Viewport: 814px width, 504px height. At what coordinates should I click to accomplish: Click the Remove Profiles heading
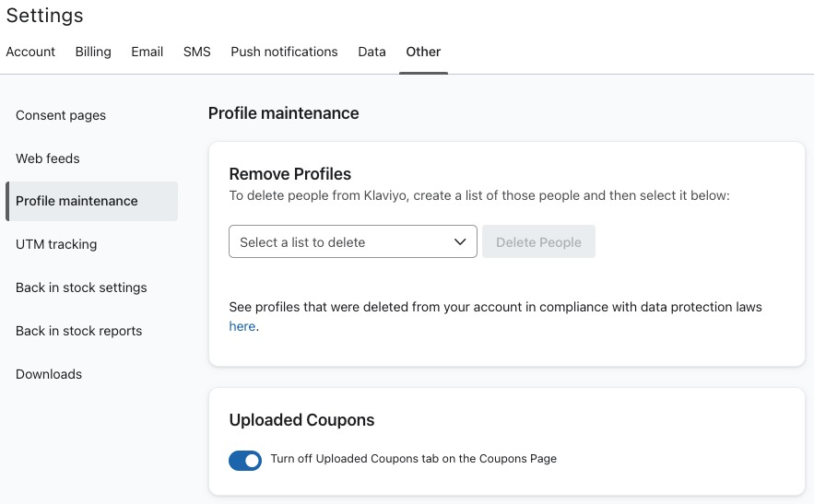pyautogui.click(x=290, y=174)
